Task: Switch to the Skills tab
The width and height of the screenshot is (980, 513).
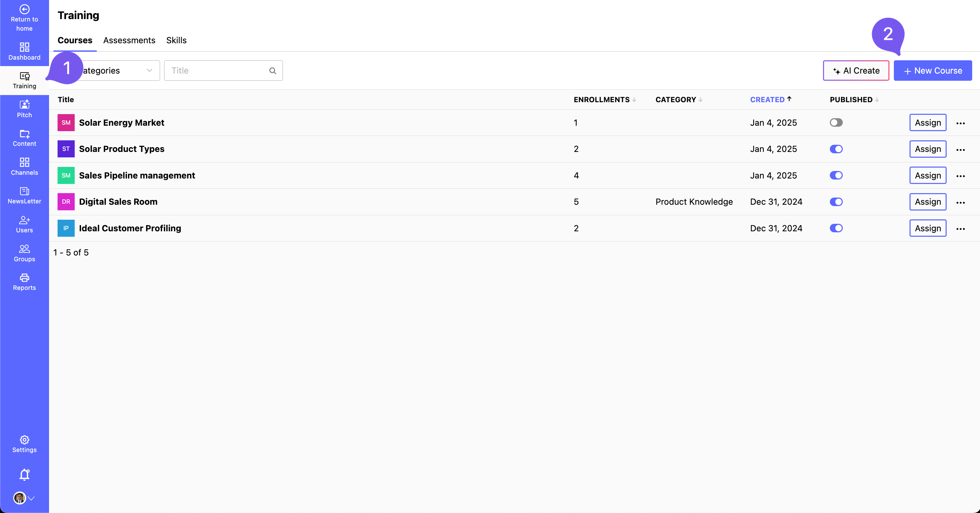Action: pos(176,40)
